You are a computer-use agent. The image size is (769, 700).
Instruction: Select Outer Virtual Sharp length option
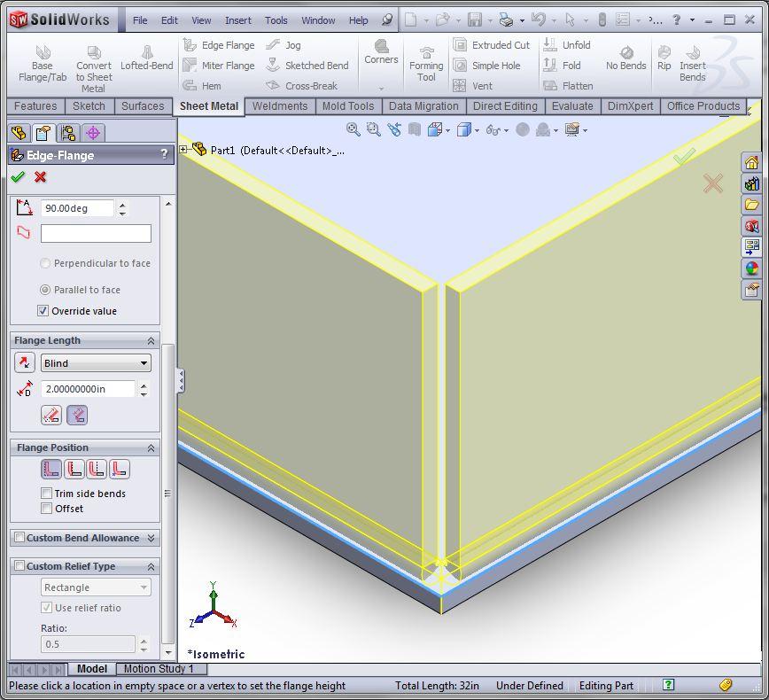51,415
